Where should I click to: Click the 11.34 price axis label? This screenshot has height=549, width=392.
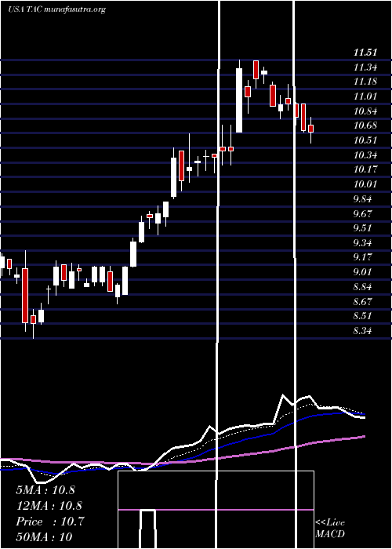pyautogui.click(x=365, y=67)
